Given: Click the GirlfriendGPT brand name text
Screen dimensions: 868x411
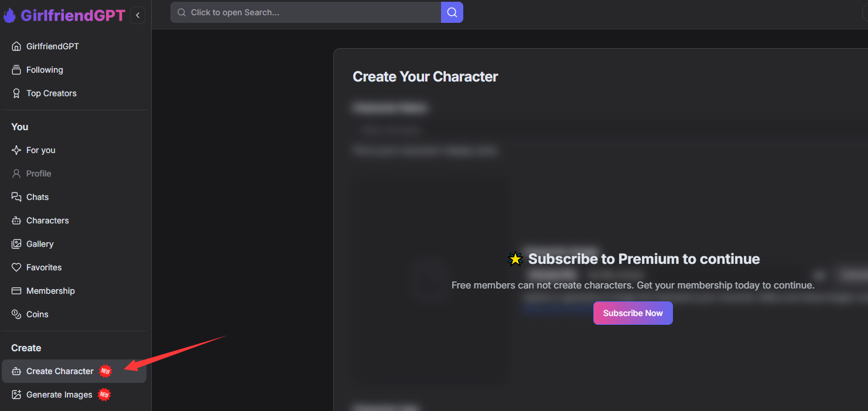Looking at the screenshot, I should coord(73,15).
